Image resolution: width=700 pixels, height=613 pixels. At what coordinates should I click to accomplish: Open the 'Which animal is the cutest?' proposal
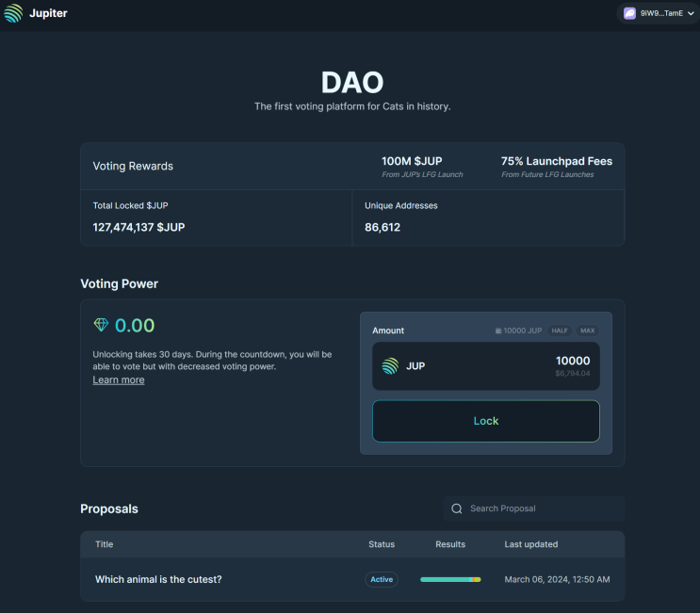pos(158,579)
